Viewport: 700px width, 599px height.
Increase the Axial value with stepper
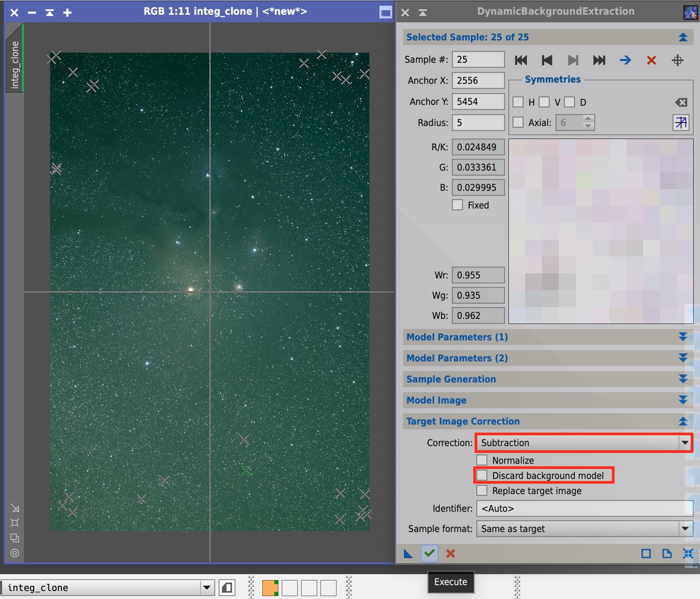[588, 119]
